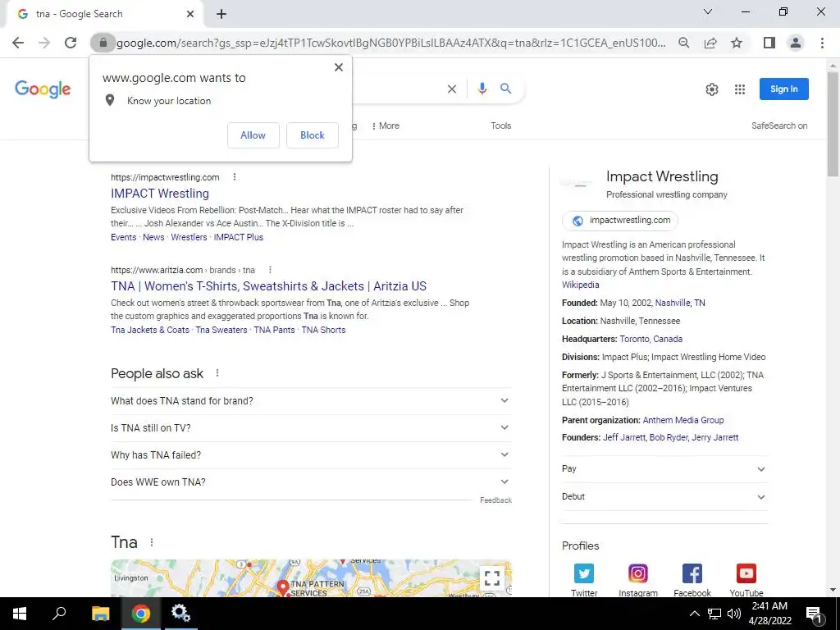Image resolution: width=840 pixels, height=630 pixels.
Task: Open the Google apps grid
Action: [740, 89]
